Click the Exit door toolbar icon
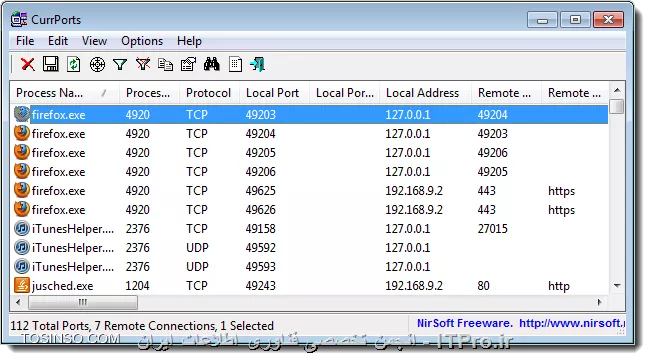The height and width of the screenshot is (360, 650). (x=257, y=64)
